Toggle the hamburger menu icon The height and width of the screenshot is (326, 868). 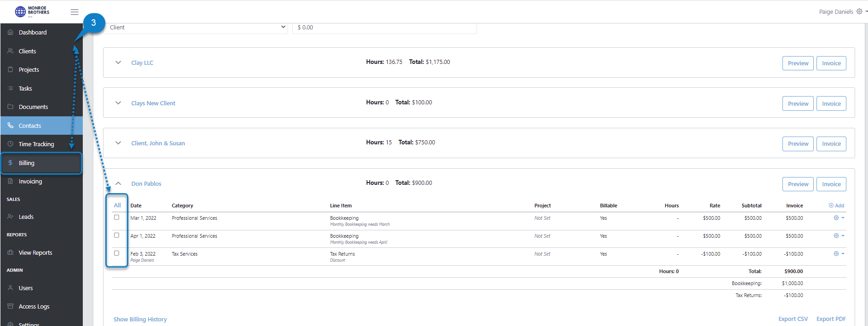point(75,12)
